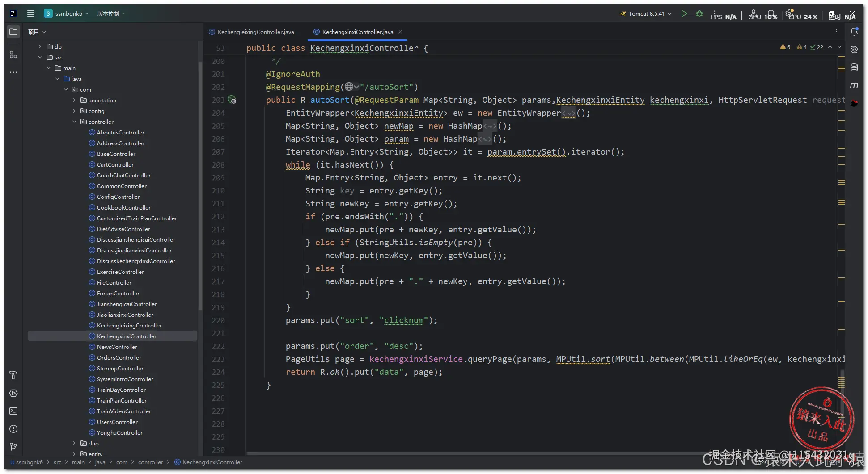
Task: Click the autoSort method name on line 203
Action: coord(330,100)
